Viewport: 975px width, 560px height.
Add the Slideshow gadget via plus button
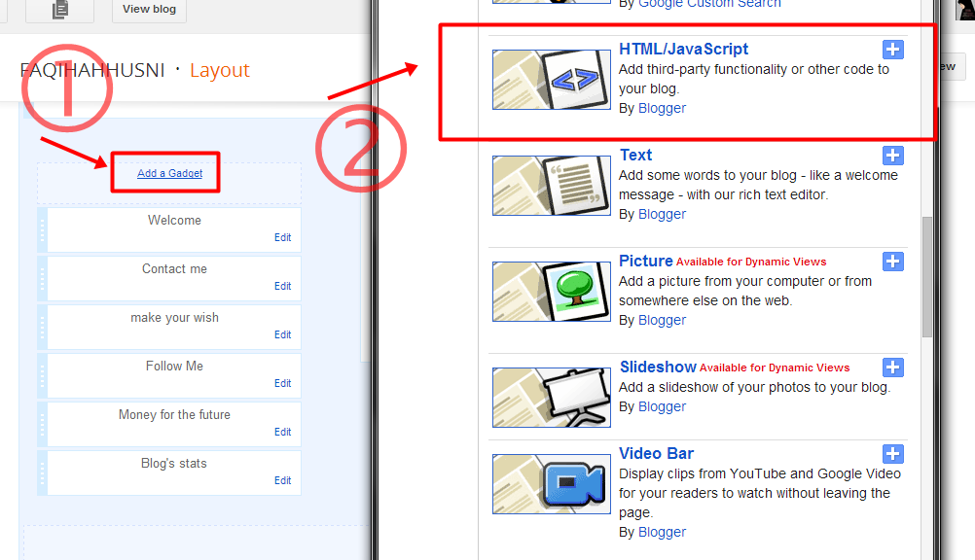pyautogui.click(x=892, y=367)
